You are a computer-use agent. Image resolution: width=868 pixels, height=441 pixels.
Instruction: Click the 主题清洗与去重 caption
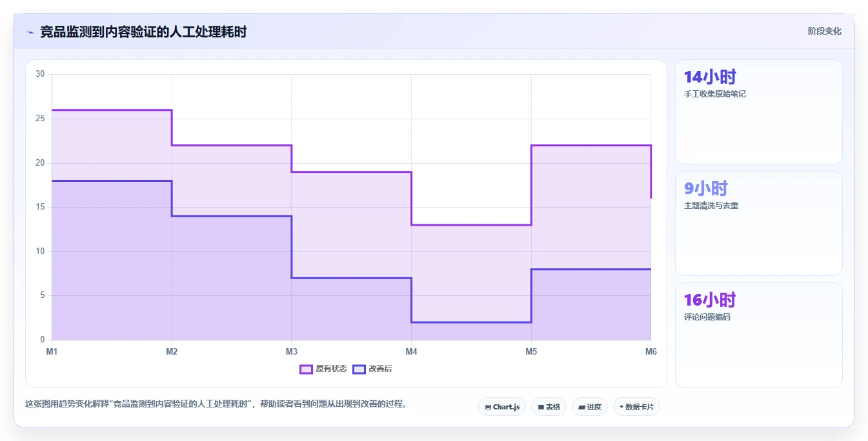coord(711,206)
